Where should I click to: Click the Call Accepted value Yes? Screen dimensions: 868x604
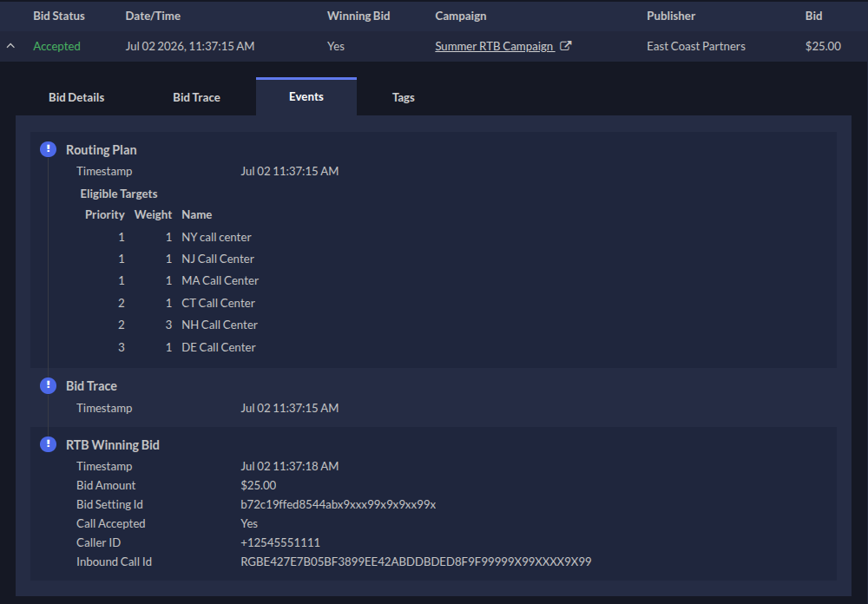(x=249, y=523)
